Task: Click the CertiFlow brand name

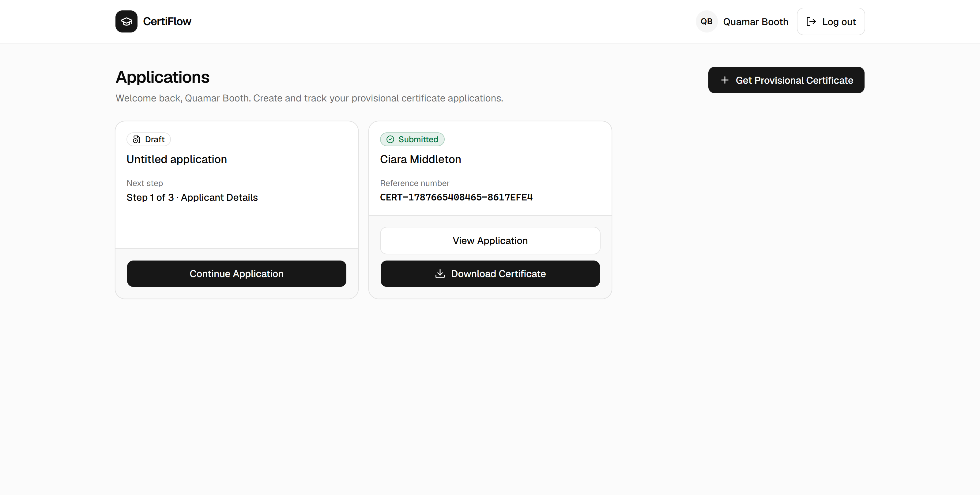Action: [167, 21]
